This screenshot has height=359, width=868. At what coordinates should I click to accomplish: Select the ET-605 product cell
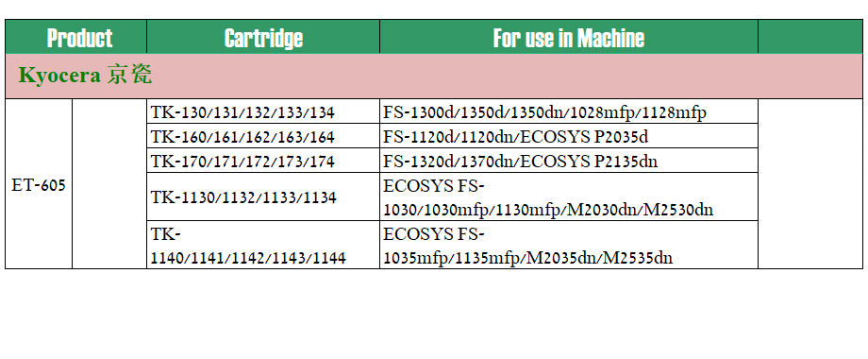pyautogui.click(x=39, y=184)
